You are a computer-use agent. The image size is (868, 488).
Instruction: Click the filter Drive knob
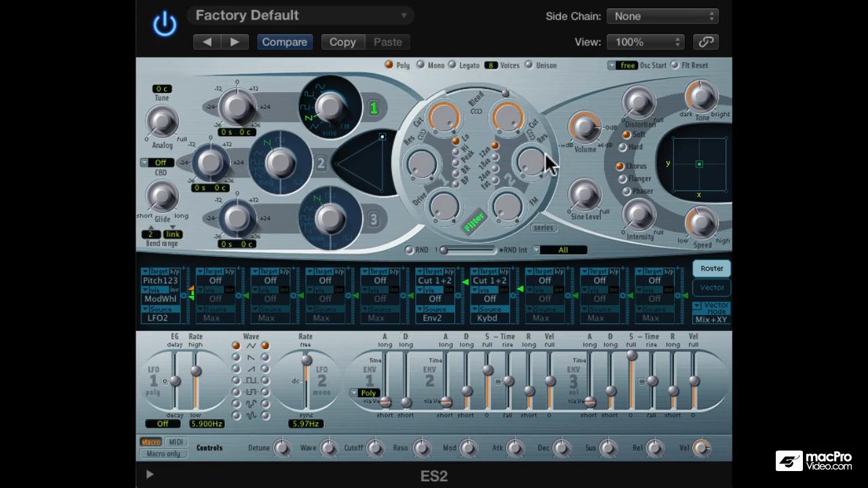(443, 205)
